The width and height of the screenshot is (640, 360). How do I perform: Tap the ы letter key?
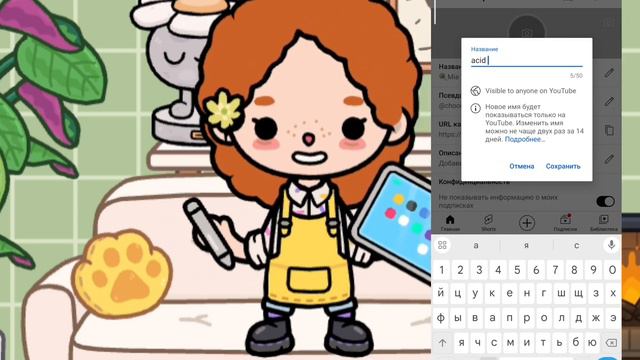pos(458,317)
